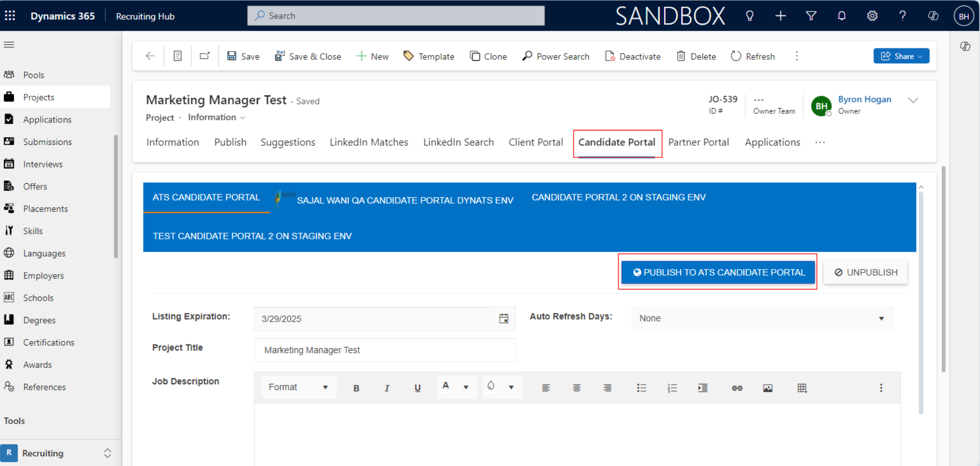Insert numbered list in editor
Screen dimensions: 980x466
[672, 388]
